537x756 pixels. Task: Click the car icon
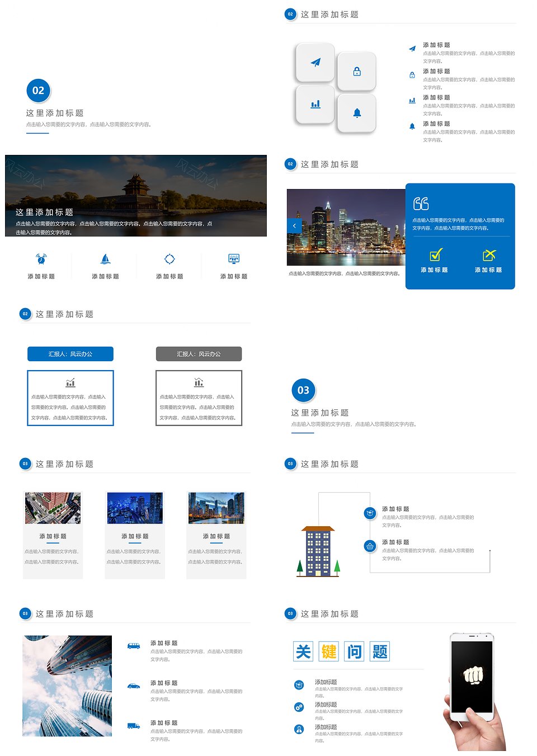(134, 686)
